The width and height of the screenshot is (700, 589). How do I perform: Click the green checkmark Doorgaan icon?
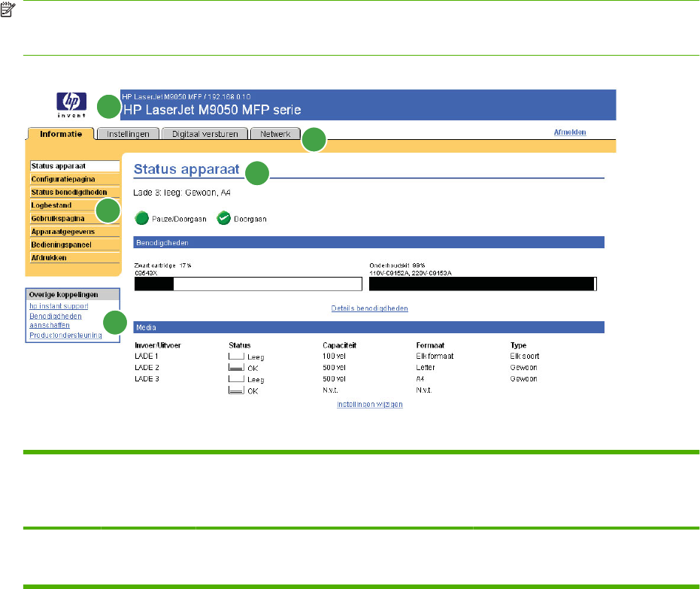(x=223, y=218)
